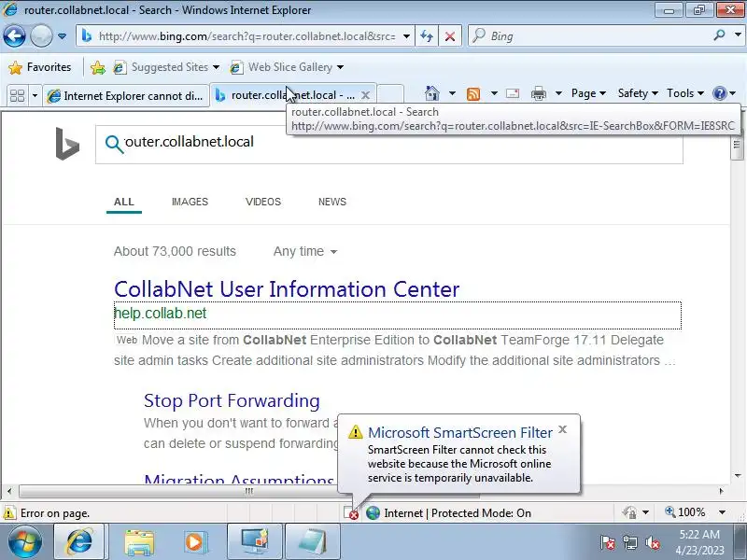
Task: Expand feeds dropdown arrow
Action: (x=494, y=93)
